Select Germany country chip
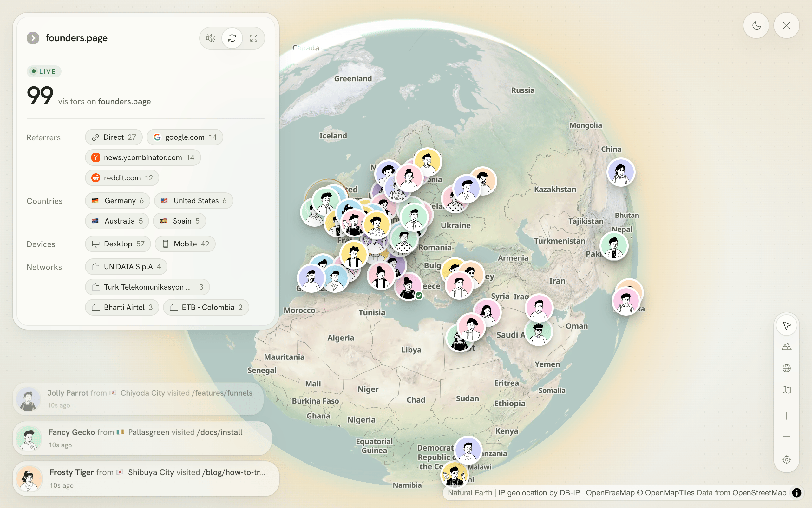This screenshot has width=812, height=508. click(117, 201)
